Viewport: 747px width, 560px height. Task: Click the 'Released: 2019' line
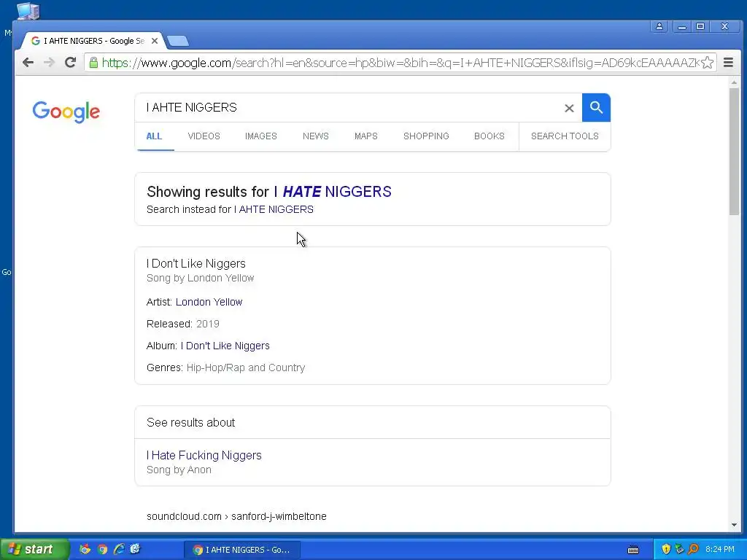[x=183, y=324]
